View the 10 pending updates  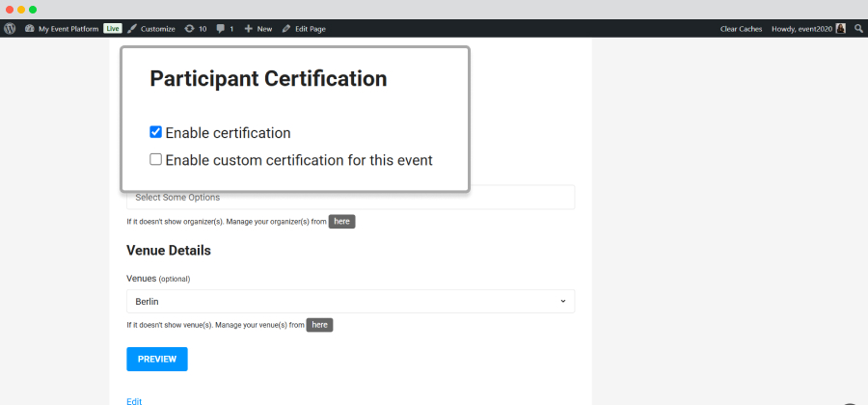click(196, 29)
